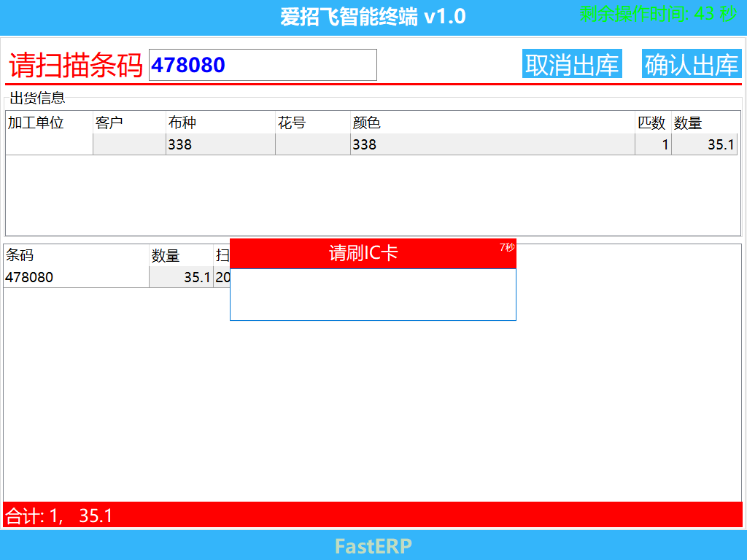Click the 花号 column header
This screenshot has height=560, width=747.
(x=312, y=122)
